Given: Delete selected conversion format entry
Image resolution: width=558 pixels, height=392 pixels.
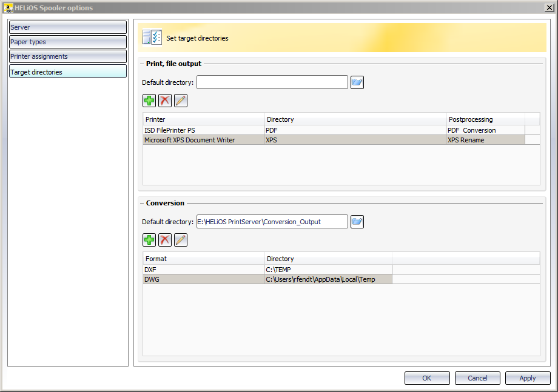Looking at the screenshot, I should coord(165,240).
